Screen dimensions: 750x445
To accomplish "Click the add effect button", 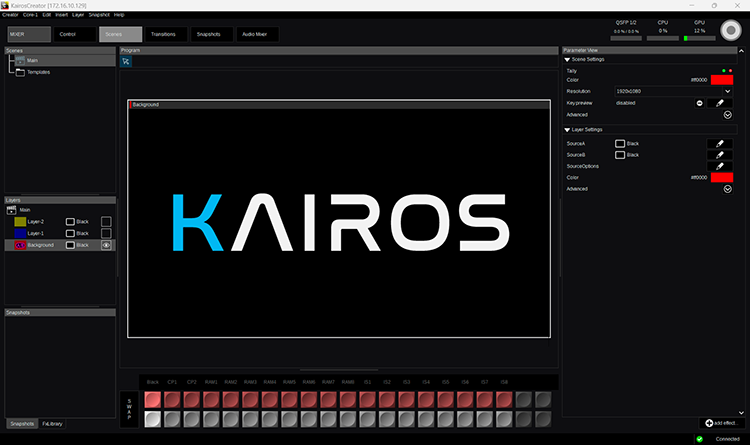I will click(720, 423).
